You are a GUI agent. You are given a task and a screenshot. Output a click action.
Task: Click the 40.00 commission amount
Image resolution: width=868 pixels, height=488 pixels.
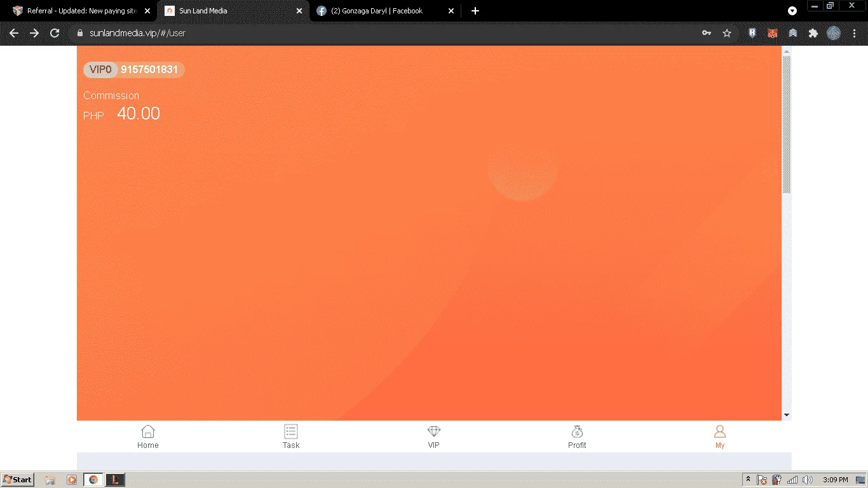[x=139, y=114]
